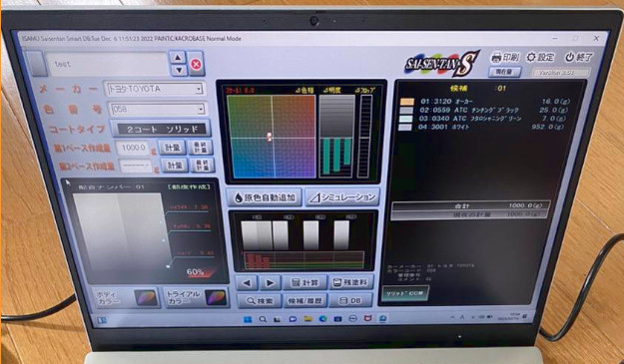Click the up arrow beside the test field

pyautogui.click(x=178, y=58)
